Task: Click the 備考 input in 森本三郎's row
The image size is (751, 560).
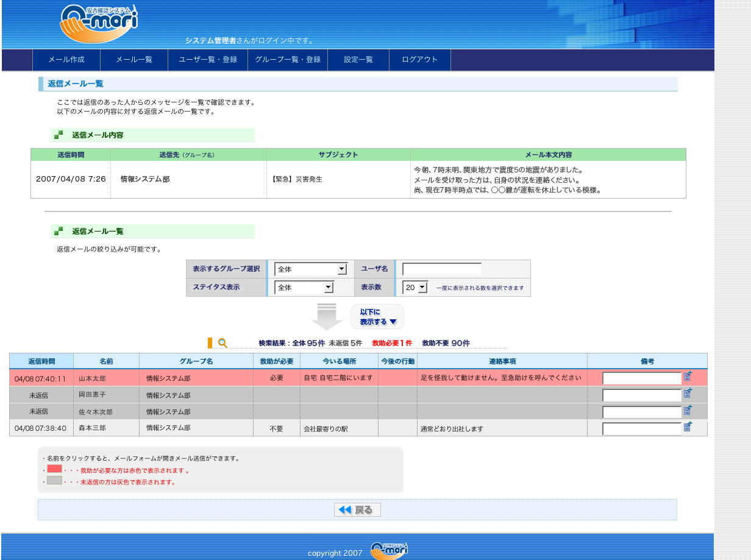Action: tap(641, 429)
